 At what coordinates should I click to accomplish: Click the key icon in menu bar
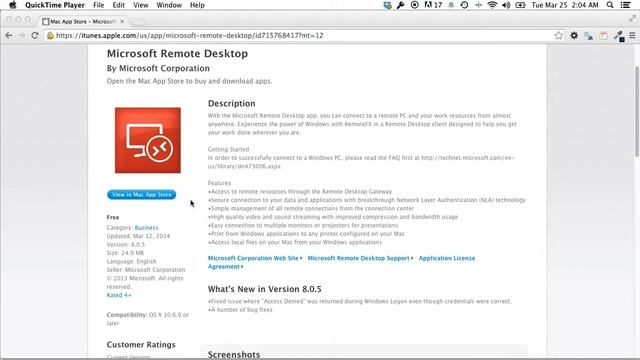[400, 5]
